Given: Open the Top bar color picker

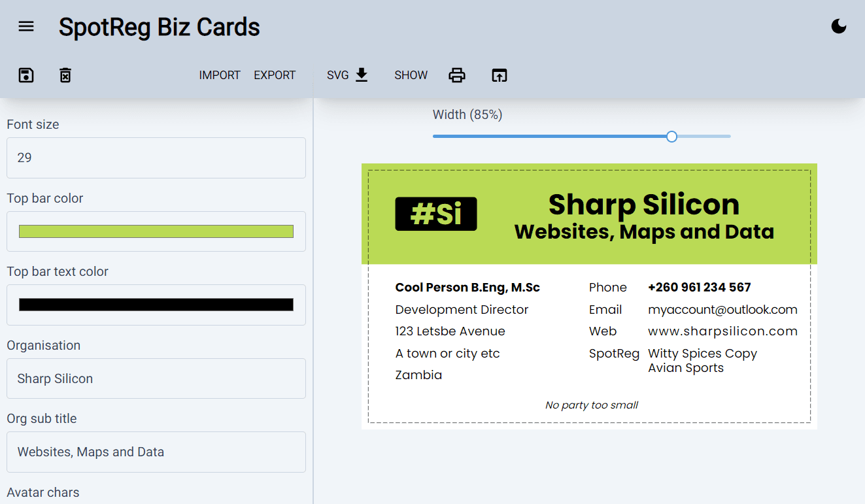Looking at the screenshot, I should pos(156,231).
